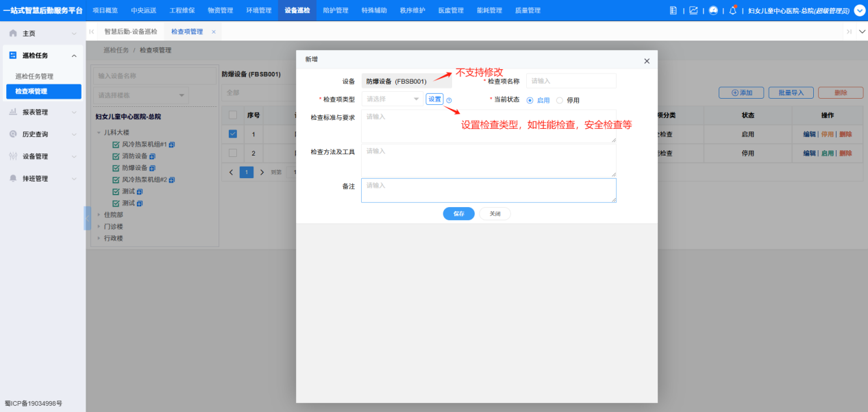
Task: Click the 报表管理 sidebar icon
Action: point(13,112)
